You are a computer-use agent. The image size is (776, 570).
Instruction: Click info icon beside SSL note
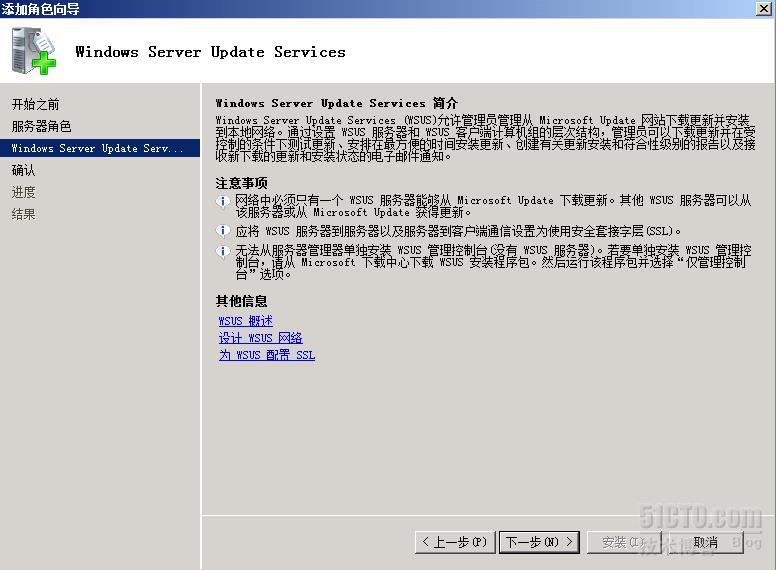point(223,231)
